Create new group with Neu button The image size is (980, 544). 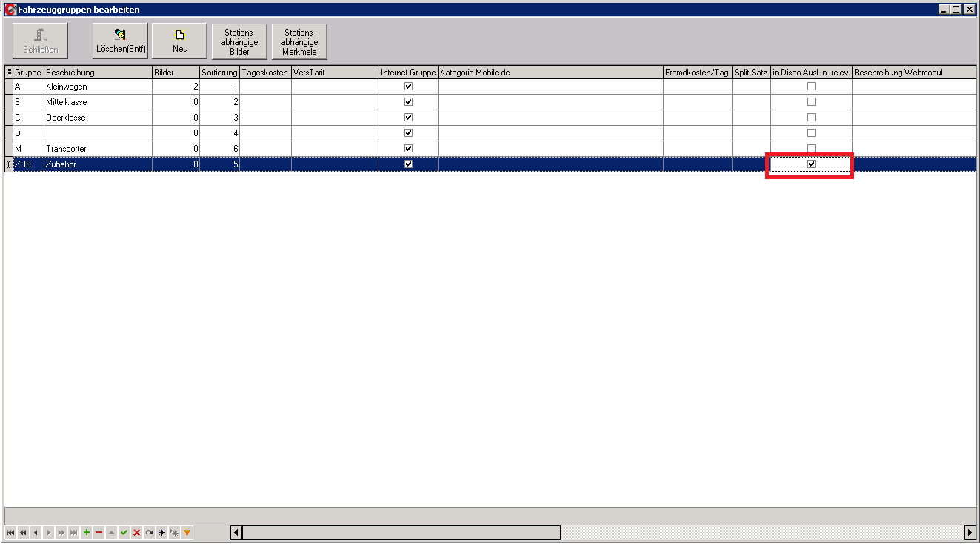(179, 41)
